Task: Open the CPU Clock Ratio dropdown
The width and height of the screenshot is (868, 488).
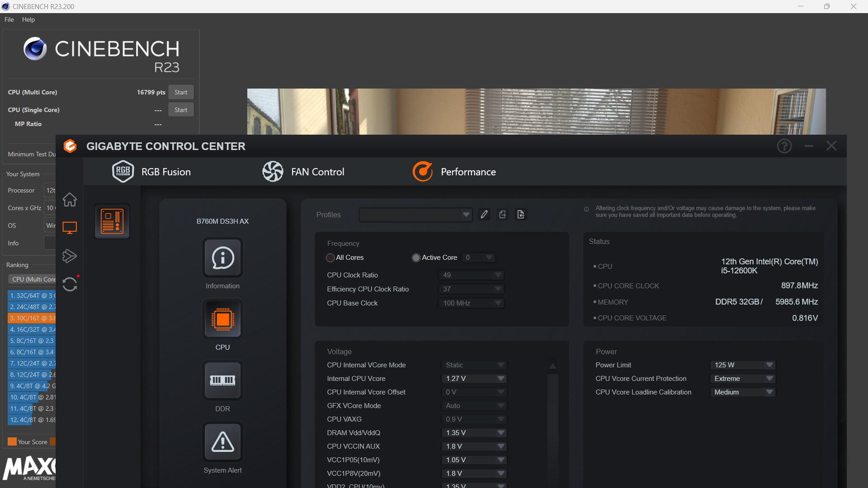Action: coord(471,275)
